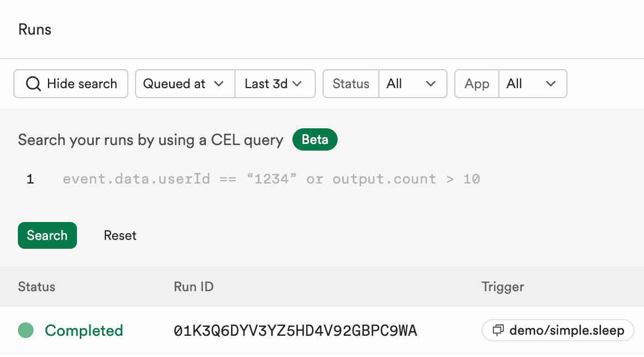644x357 pixels.
Task: Click the Completed status text
Action: coord(84,330)
